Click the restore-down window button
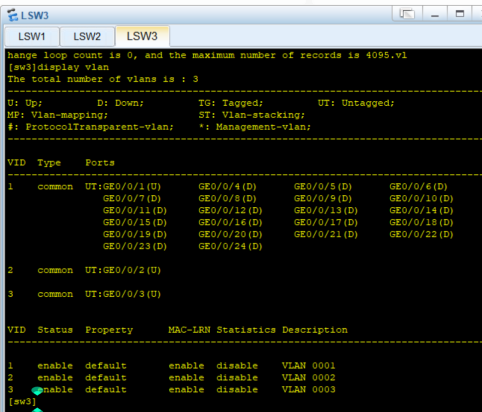The height and width of the screenshot is (412, 482). point(407,14)
